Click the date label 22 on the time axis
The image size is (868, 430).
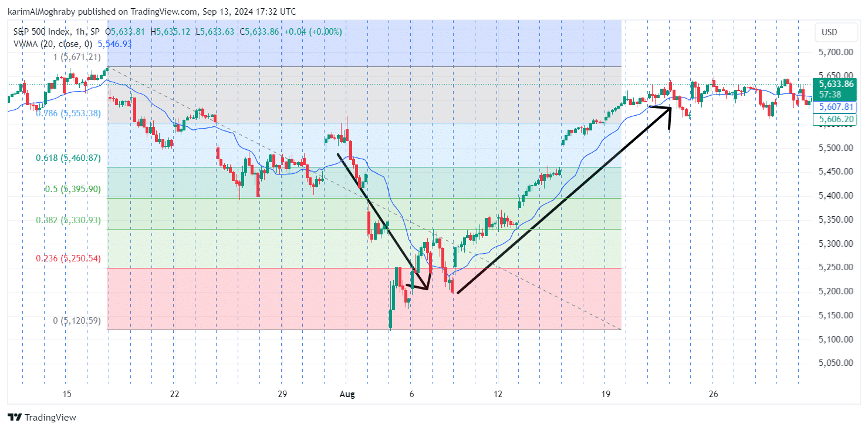click(x=174, y=394)
